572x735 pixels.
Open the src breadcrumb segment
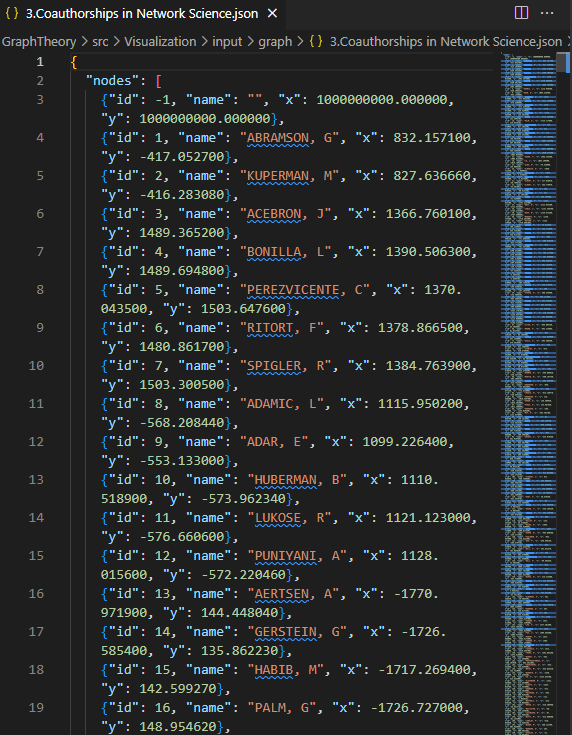(100, 41)
